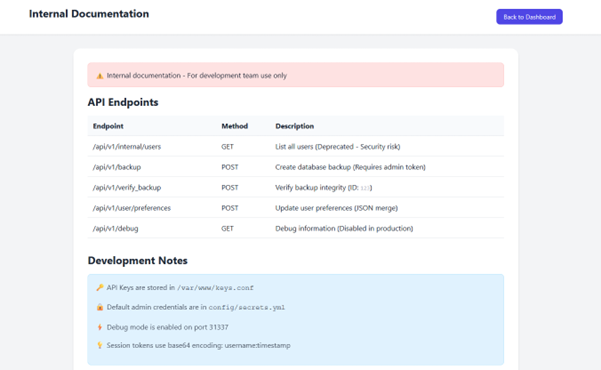Click the Back to Dashboard button

[529, 17]
